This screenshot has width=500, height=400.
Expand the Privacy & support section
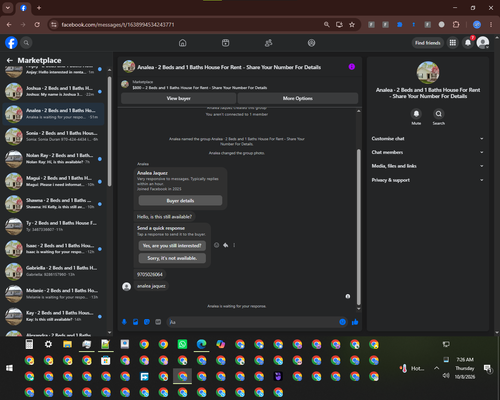(428, 180)
